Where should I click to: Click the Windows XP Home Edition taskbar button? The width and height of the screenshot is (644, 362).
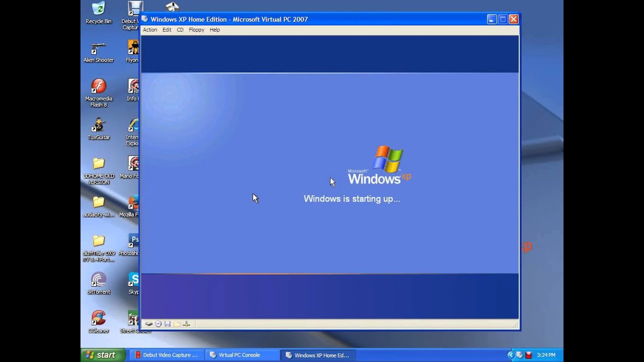click(x=318, y=355)
